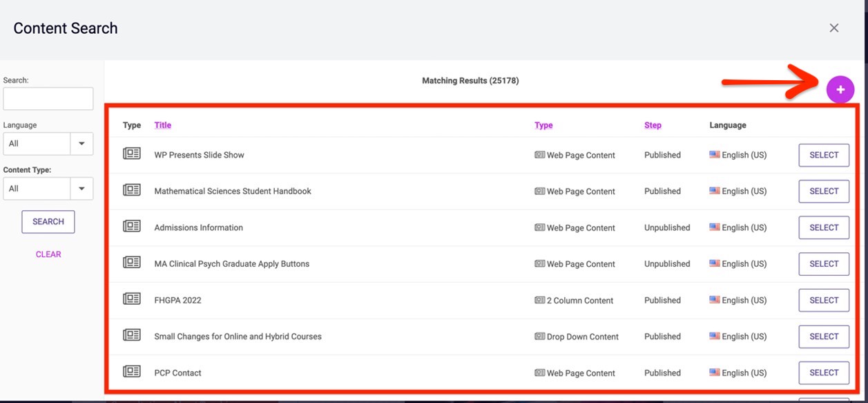Sort results by Step column header
868x403 pixels.
(x=653, y=125)
